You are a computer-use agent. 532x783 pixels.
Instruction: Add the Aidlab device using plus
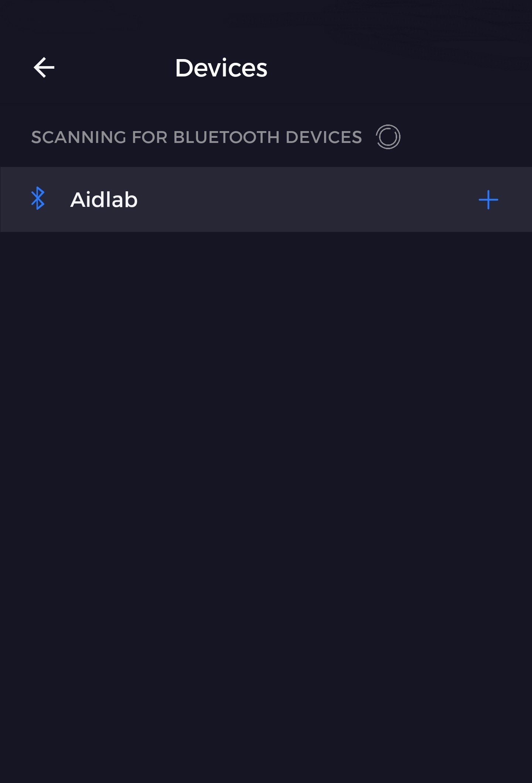point(488,200)
